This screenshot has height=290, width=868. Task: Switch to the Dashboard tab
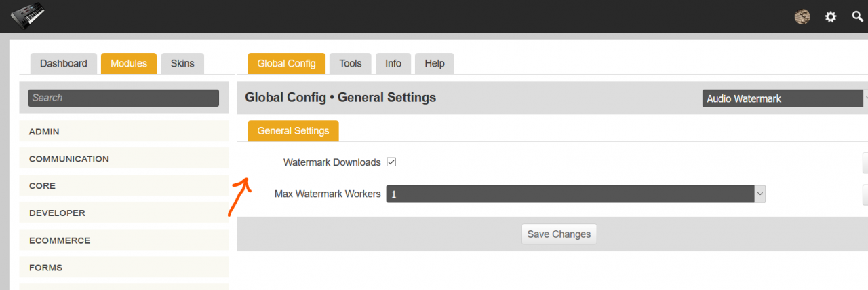64,64
